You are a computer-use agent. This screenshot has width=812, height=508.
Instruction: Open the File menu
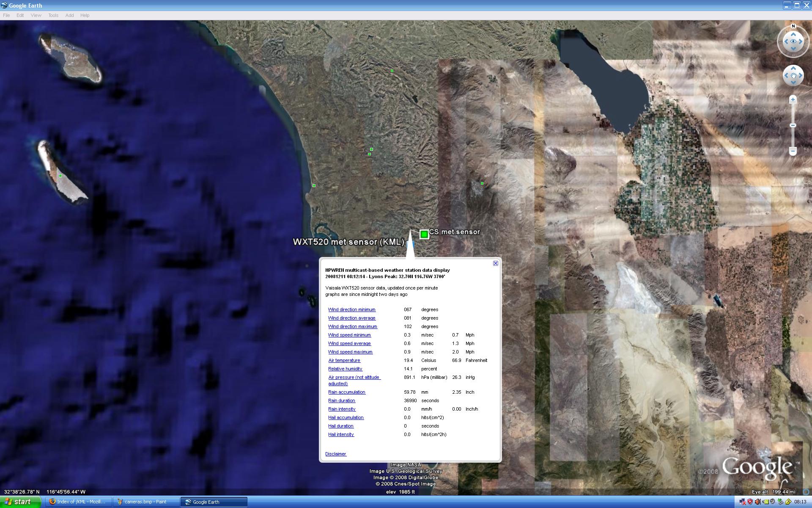6,15
